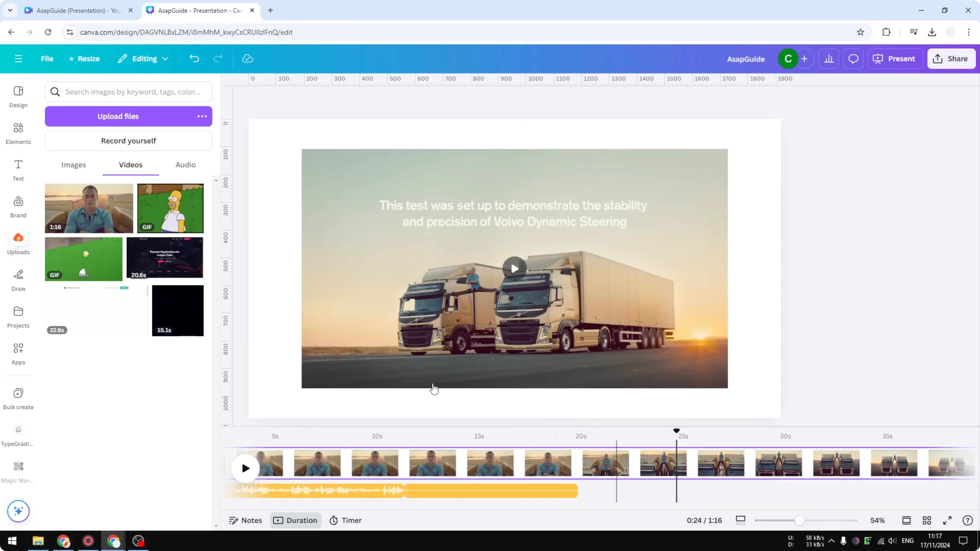The width and height of the screenshot is (980, 551).
Task: Click the cloud save status icon
Action: [x=247, y=58]
